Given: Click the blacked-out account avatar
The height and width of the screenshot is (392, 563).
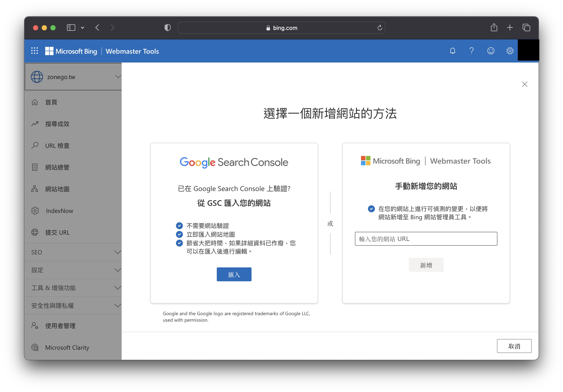Looking at the screenshot, I should (528, 50).
